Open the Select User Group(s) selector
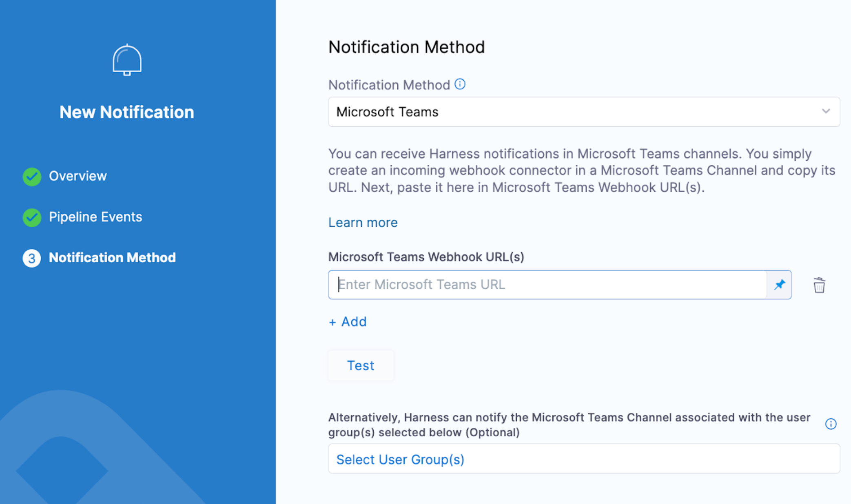This screenshot has height=504, width=851. click(583, 459)
